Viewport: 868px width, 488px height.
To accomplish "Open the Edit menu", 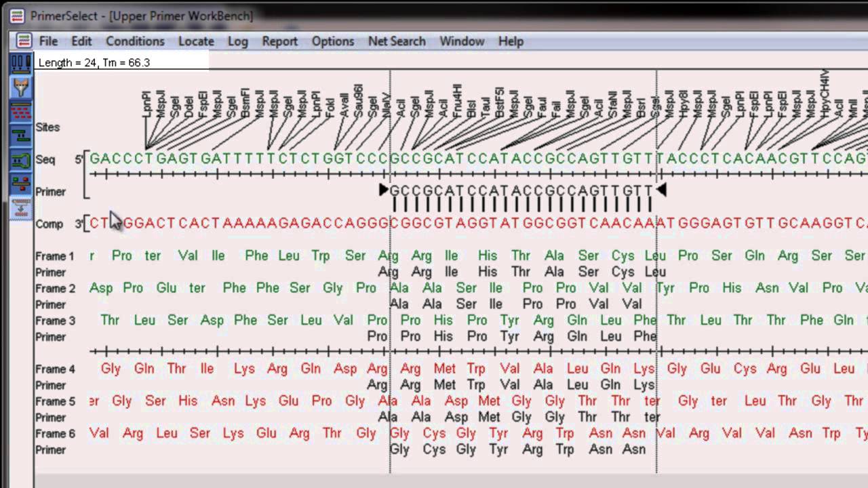I will coord(81,41).
